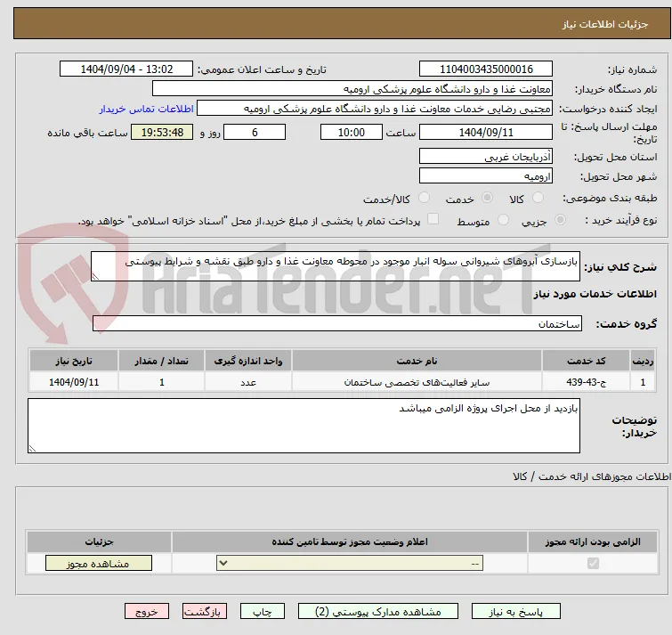Click الزامی بودن ارائه مجوز column header
The height and width of the screenshot is (635, 672).
593,542
